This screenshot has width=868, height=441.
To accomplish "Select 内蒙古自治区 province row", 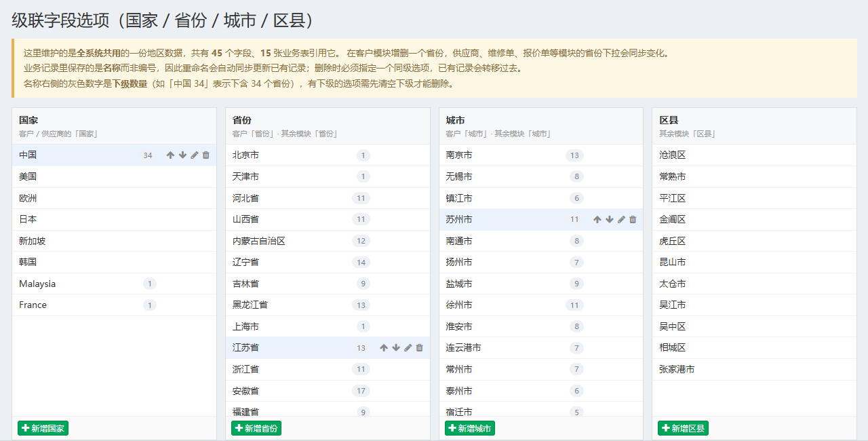I will pos(328,241).
